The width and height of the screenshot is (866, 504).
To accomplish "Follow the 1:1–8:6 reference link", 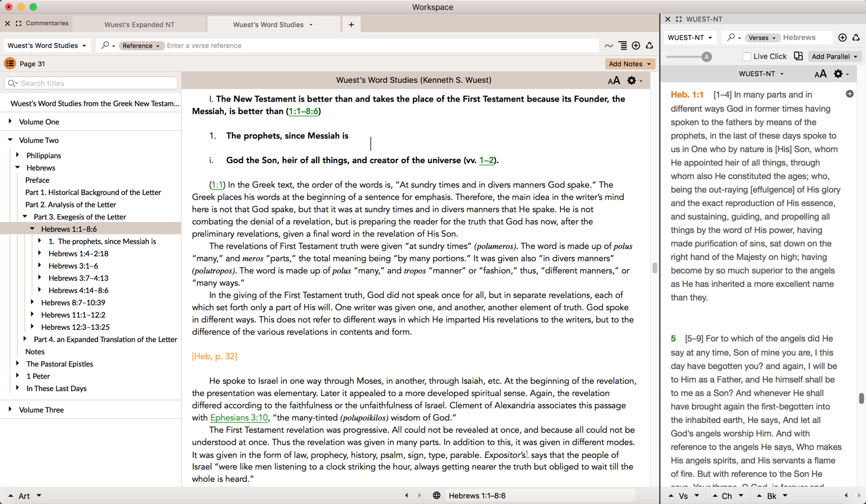I will click(303, 111).
